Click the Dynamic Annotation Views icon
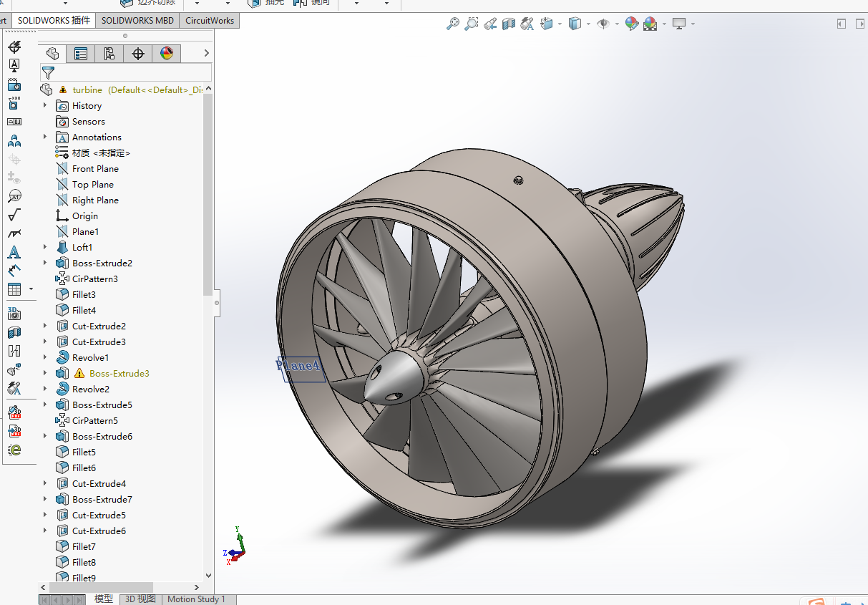Screen dimensions: 868x605 527,24
